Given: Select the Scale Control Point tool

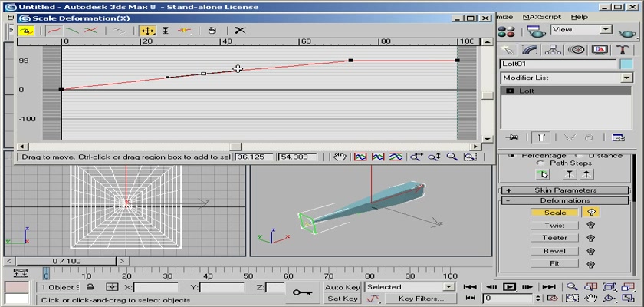Looking at the screenshot, I should [x=166, y=31].
